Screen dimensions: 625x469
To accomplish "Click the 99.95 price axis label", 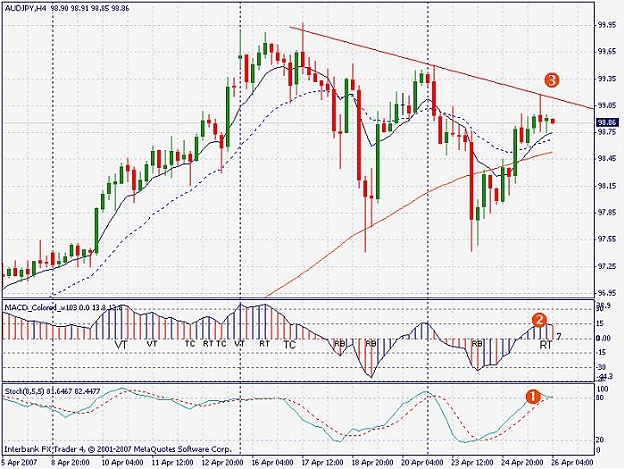I will (x=607, y=25).
